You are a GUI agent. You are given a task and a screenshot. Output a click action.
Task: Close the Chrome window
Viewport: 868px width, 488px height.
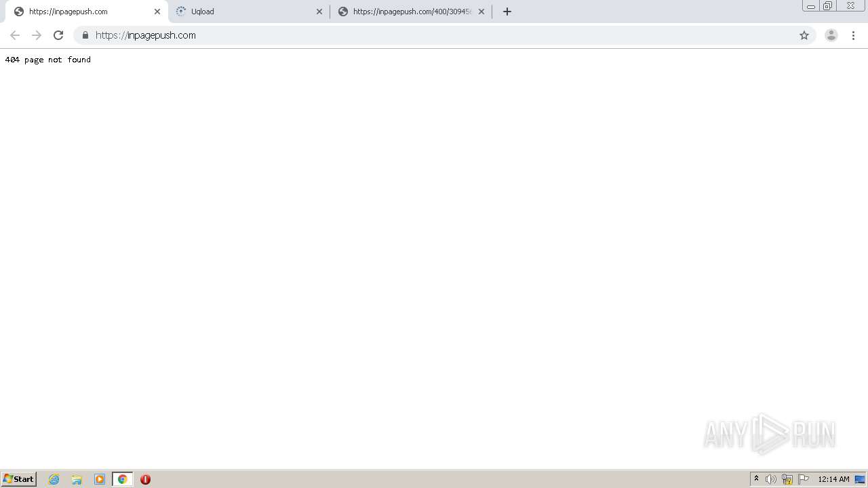pyautogui.click(x=850, y=6)
